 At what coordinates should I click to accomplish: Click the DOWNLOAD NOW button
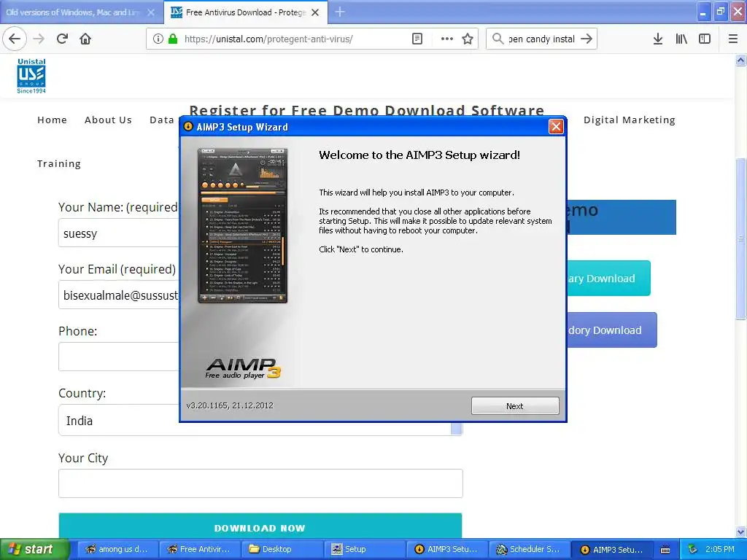[260, 526]
